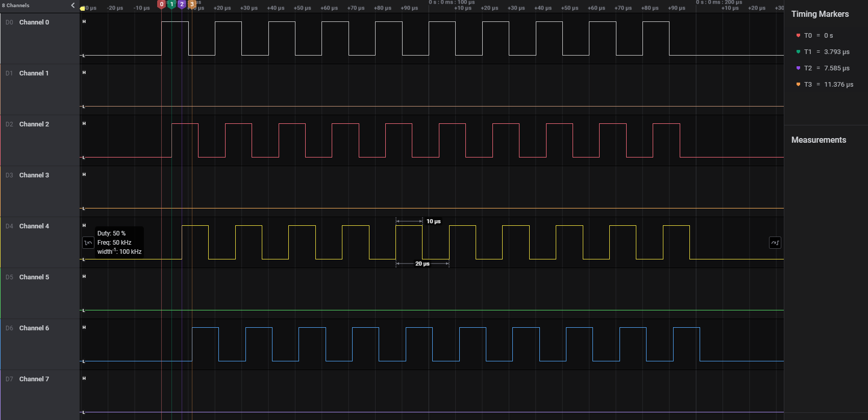Click the Duty: 50 % tooltip value
Viewport: 868px width, 420px height.
coord(111,233)
